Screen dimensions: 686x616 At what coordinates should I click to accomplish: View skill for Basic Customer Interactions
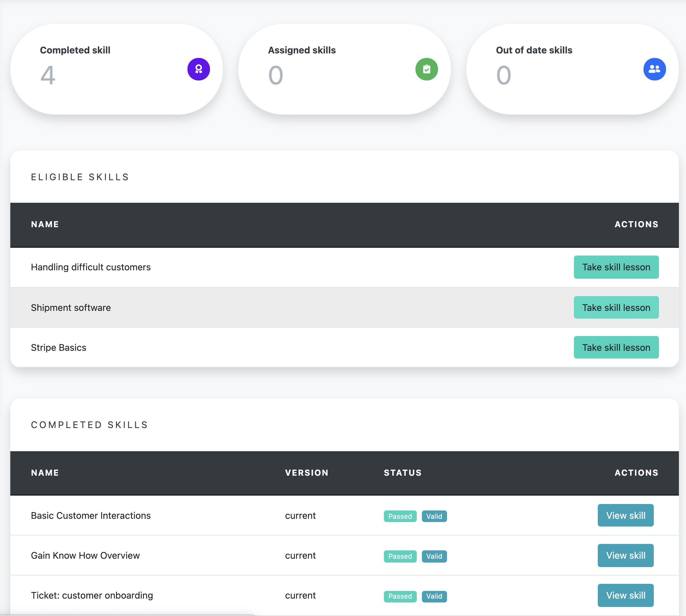625,515
